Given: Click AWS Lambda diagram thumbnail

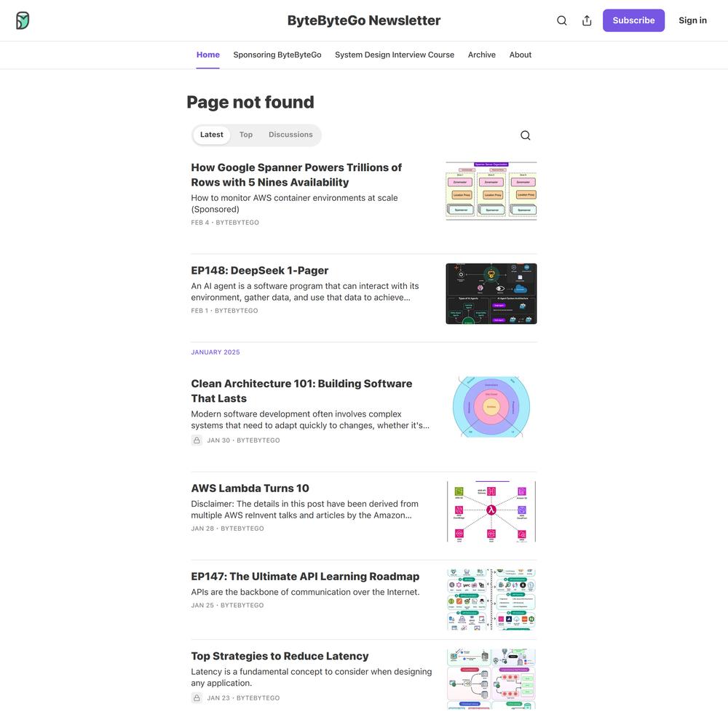Looking at the screenshot, I should click(491, 512).
